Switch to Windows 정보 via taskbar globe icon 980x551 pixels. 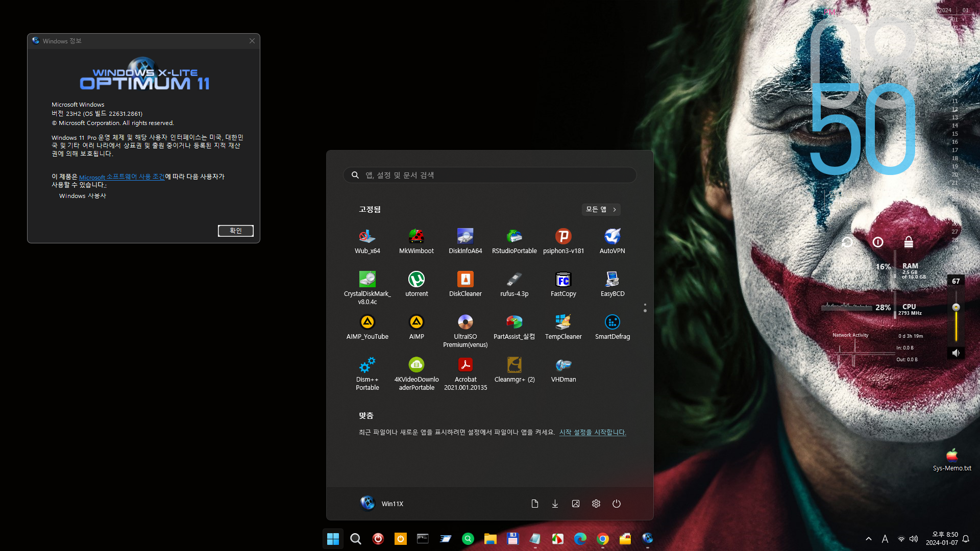coord(648,539)
